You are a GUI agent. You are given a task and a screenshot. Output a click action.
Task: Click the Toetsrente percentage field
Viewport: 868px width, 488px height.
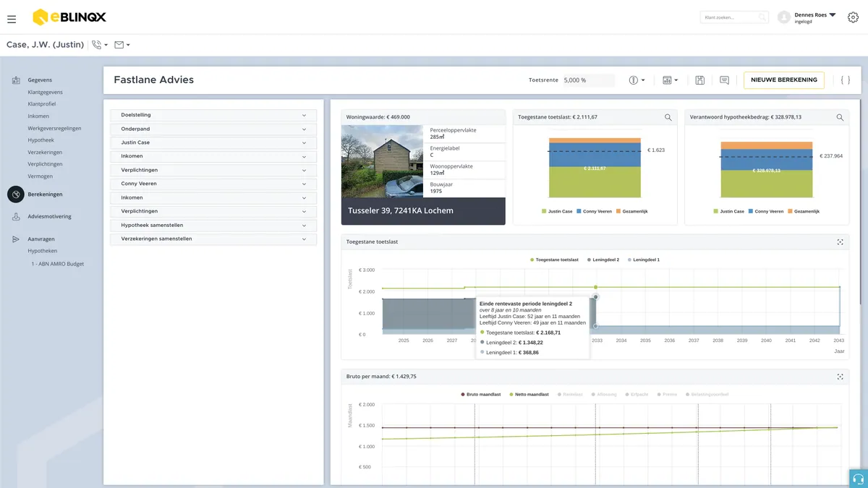[x=588, y=80]
